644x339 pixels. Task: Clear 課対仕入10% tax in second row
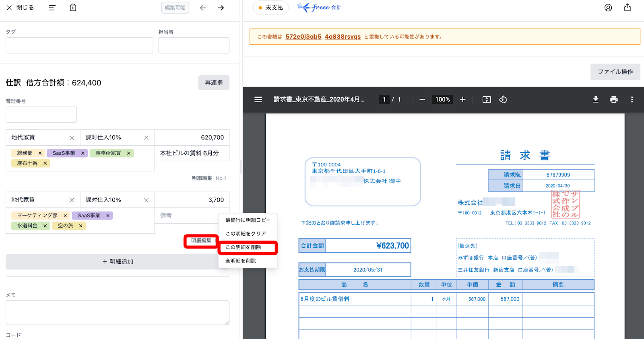[x=146, y=200]
